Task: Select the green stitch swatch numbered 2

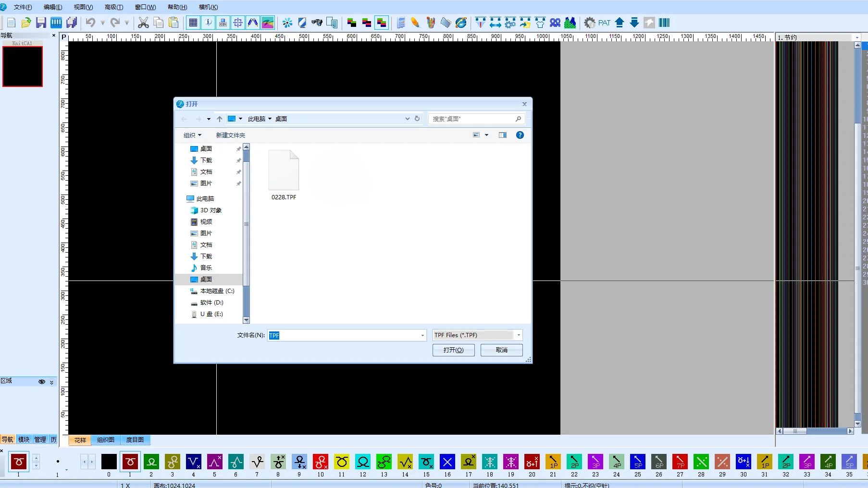Action: click(x=151, y=462)
